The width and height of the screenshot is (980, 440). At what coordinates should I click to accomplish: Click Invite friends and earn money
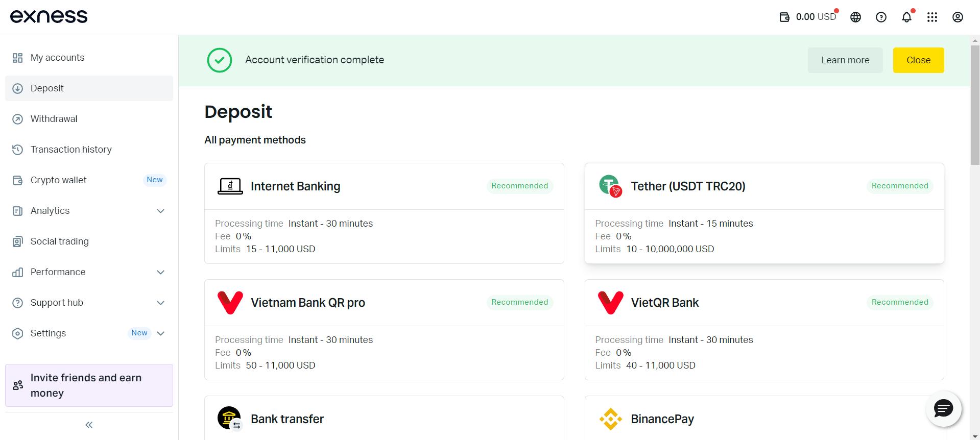tap(89, 385)
